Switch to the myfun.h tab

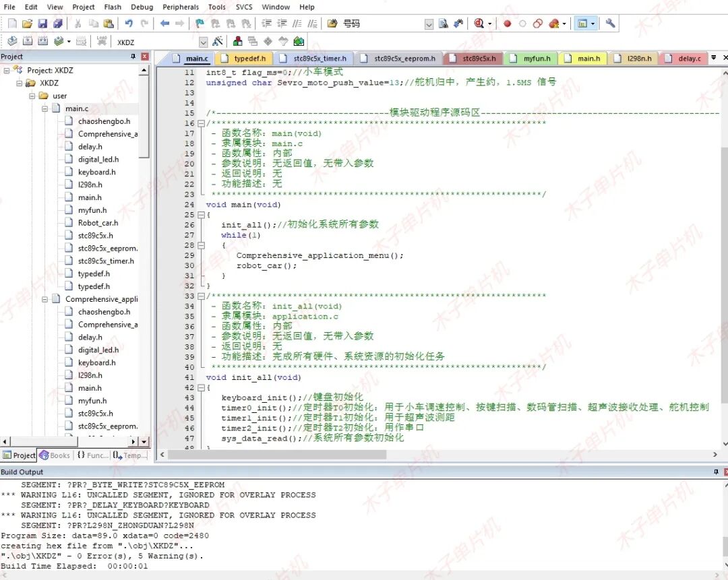[530, 59]
